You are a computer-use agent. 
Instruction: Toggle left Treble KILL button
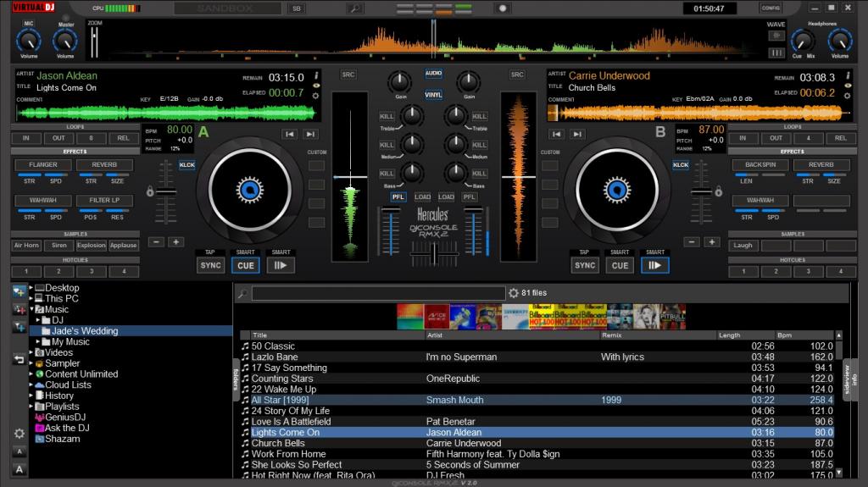(x=387, y=116)
